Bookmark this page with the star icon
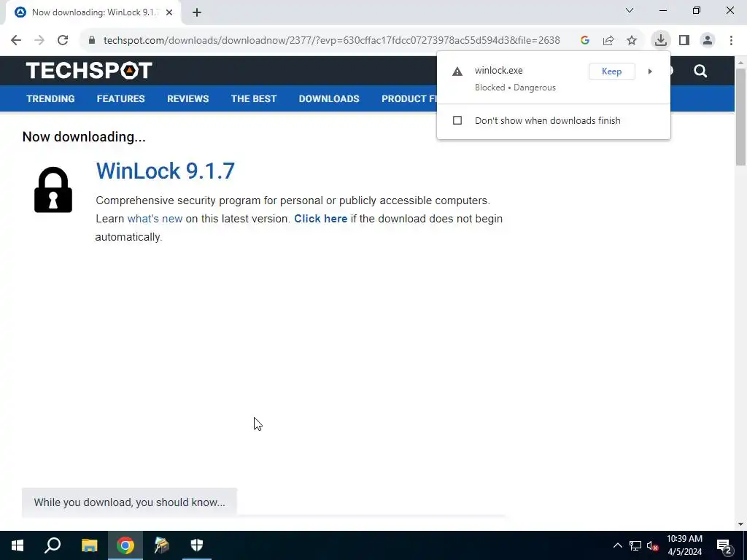 pos(632,41)
